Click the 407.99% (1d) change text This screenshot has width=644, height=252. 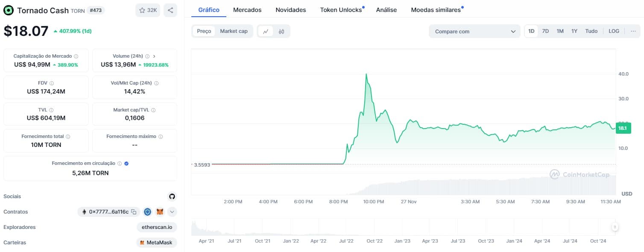(75, 31)
